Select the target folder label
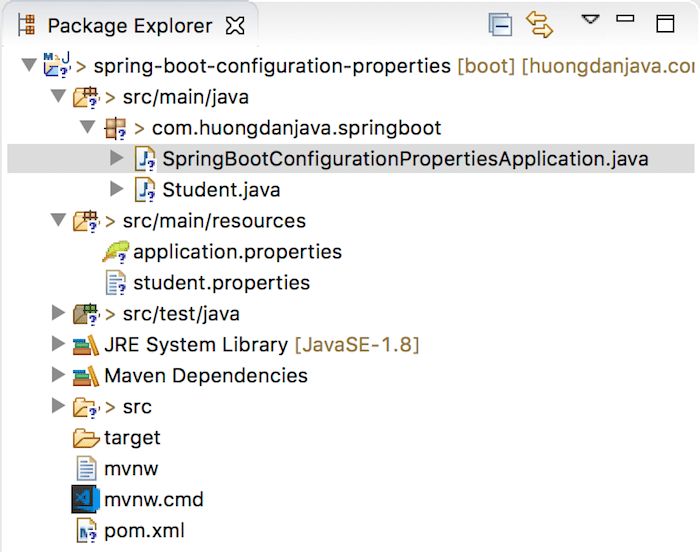This screenshot has height=552, width=700. (132, 438)
